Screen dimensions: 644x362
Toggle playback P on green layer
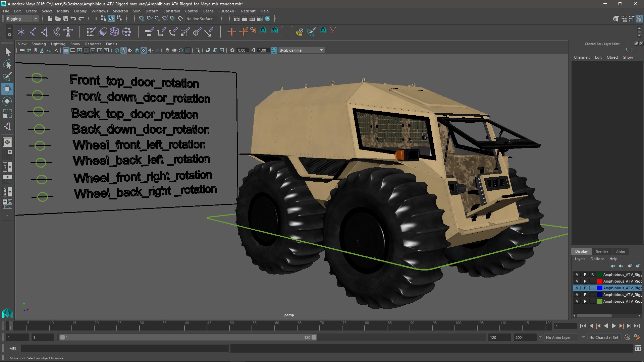585,301
